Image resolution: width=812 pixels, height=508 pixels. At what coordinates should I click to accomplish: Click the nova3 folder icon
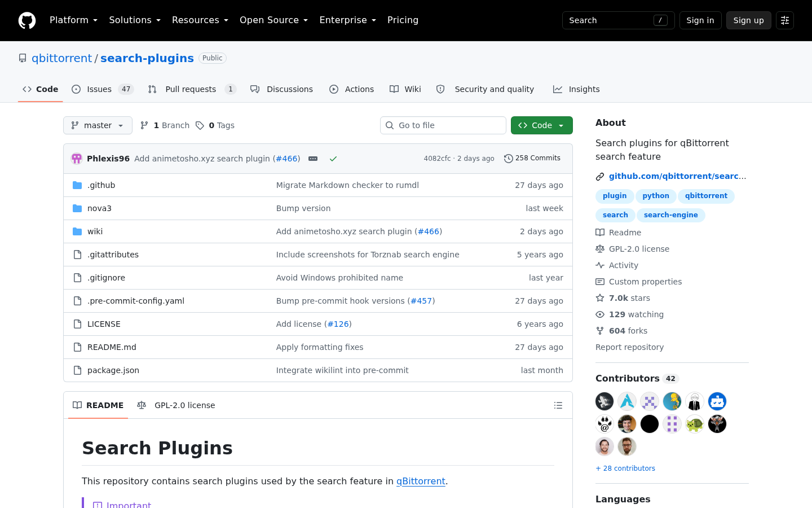point(77,208)
